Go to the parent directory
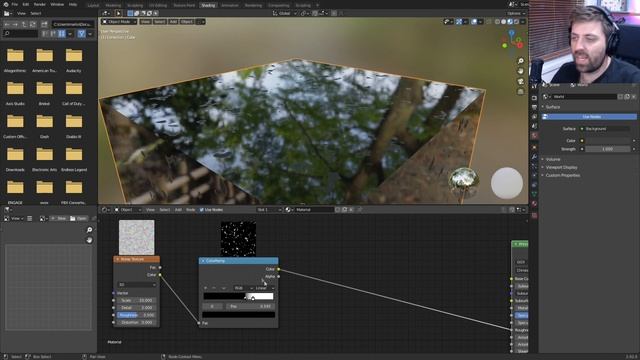The width and height of the screenshot is (640, 360). pyautogui.click(x=24, y=24)
